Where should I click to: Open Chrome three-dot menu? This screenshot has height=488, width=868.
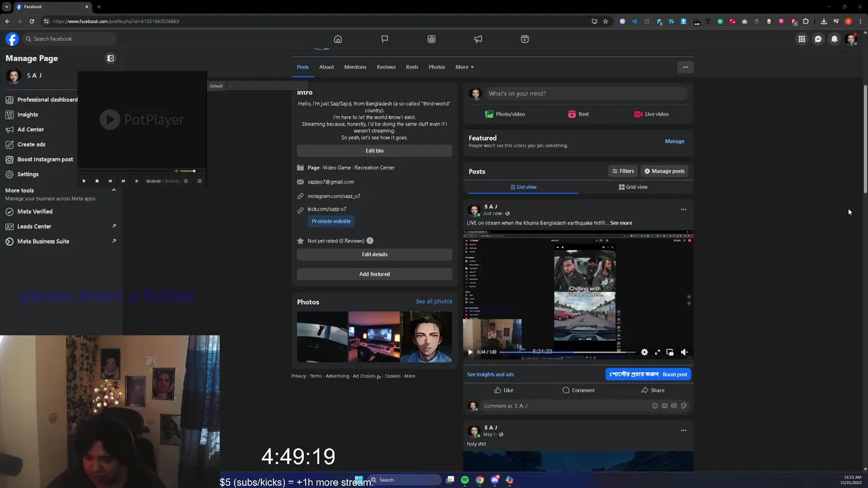859,21
